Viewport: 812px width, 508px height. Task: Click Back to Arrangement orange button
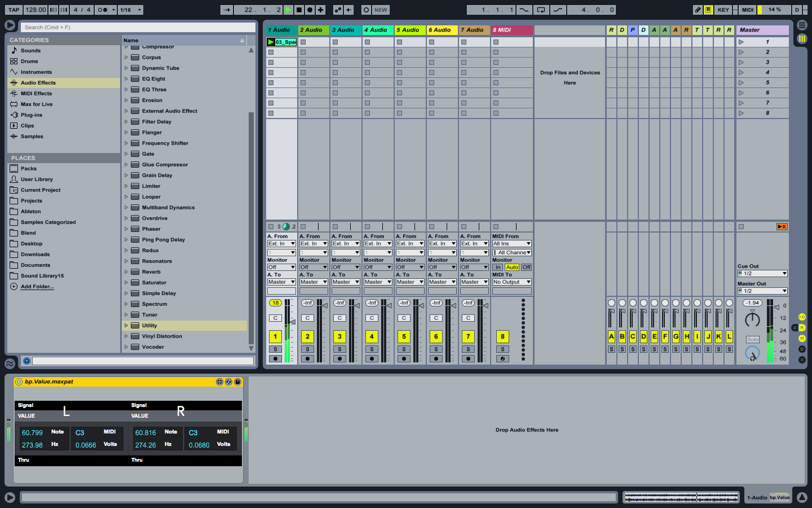(782, 226)
